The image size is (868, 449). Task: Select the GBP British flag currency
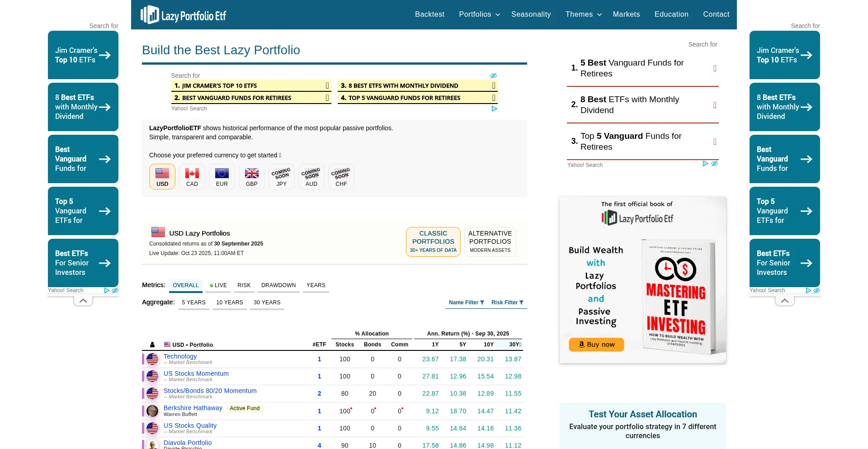point(252,176)
